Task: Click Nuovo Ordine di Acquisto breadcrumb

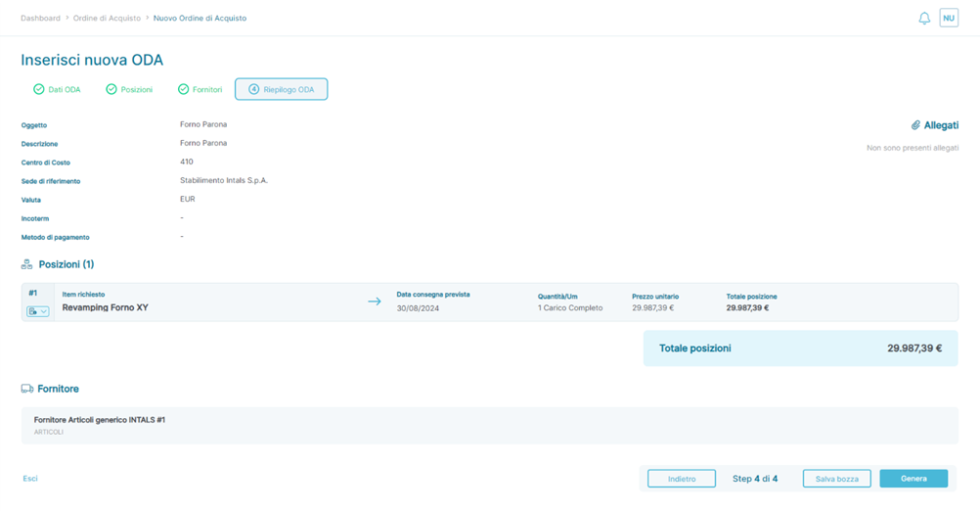Action: pos(200,19)
